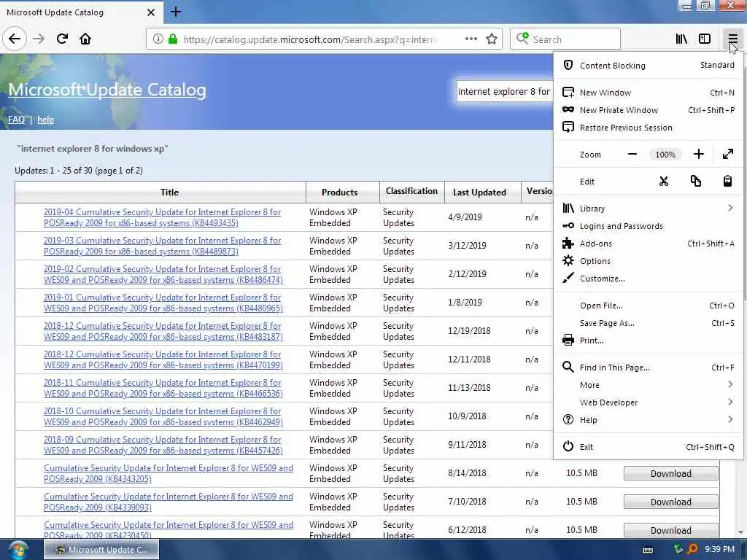
Task: Expand the More submenu
Action: pos(648,385)
